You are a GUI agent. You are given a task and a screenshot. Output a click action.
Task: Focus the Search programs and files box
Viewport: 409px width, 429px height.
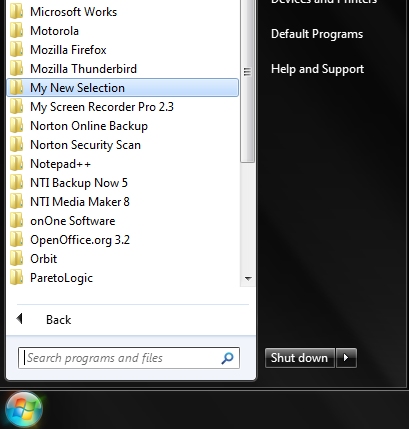point(129,358)
